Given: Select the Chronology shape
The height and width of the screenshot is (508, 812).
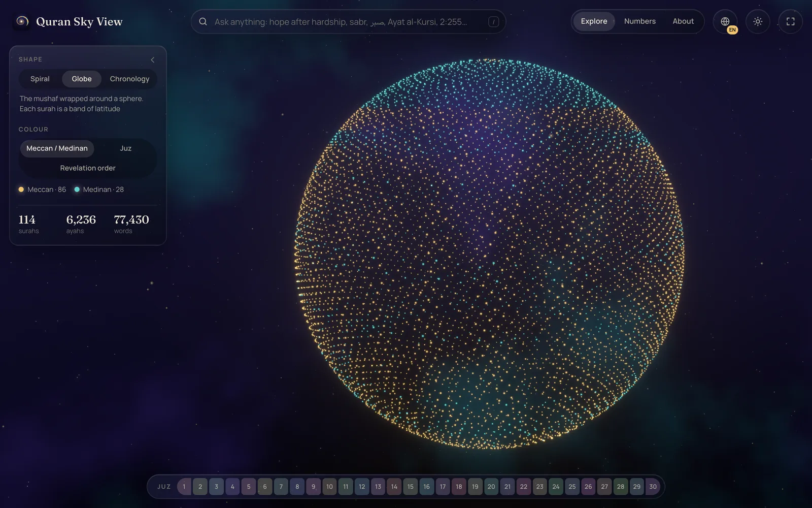Looking at the screenshot, I should click(x=129, y=79).
